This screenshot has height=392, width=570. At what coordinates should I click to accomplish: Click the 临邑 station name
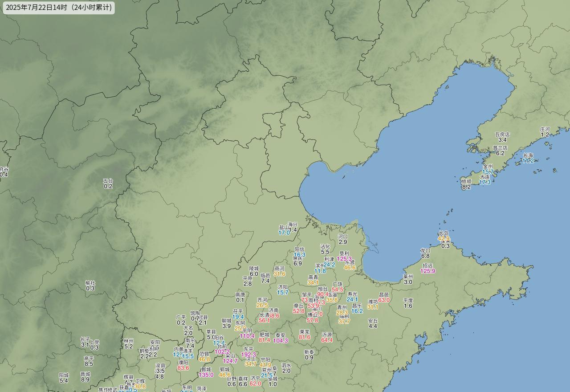(265, 276)
